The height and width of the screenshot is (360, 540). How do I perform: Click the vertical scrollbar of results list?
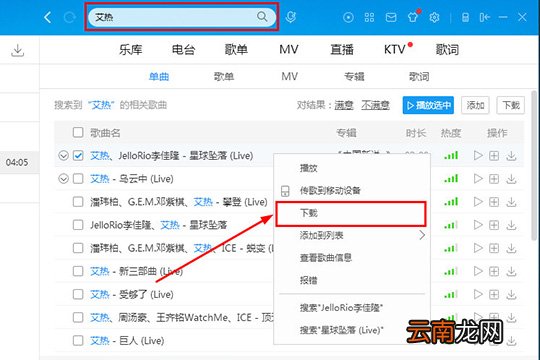click(x=535, y=165)
